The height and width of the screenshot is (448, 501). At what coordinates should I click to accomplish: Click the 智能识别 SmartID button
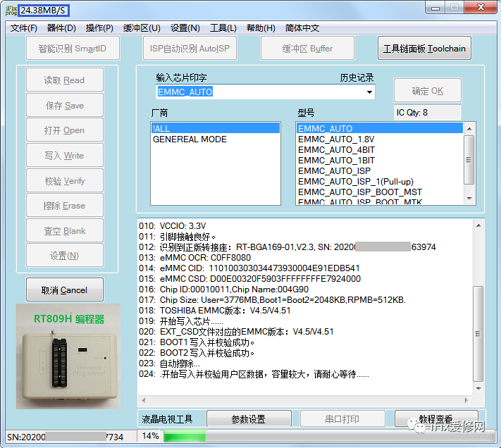[x=73, y=48]
